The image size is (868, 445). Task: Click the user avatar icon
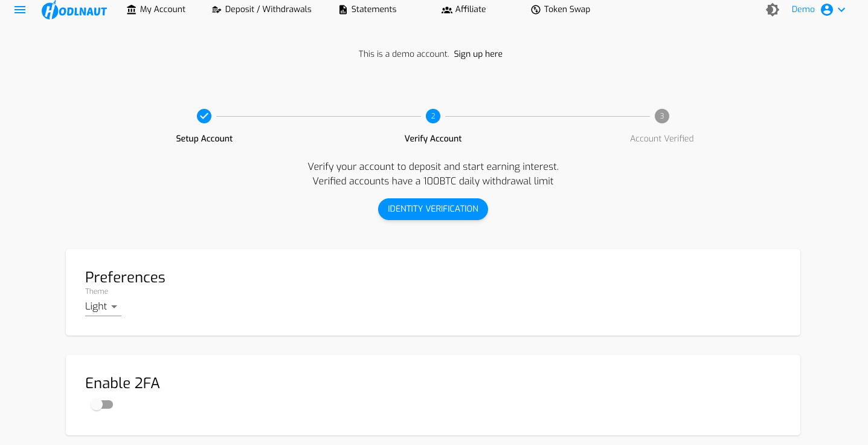click(x=827, y=10)
